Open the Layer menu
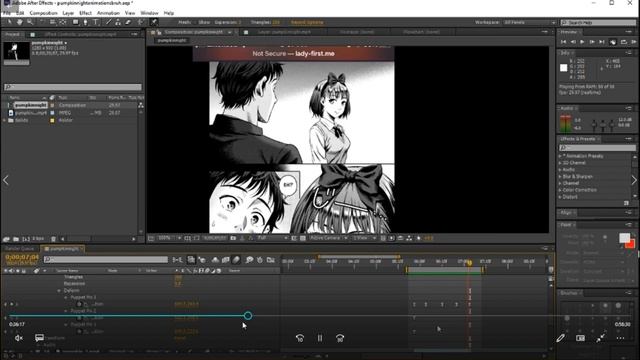 pyautogui.click(x=68, y=13)
